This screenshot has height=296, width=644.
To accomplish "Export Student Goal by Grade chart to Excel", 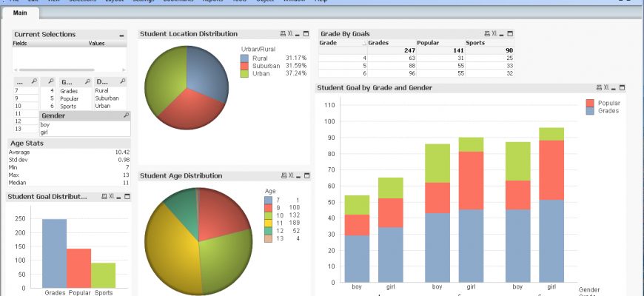I will coord(606,88).
